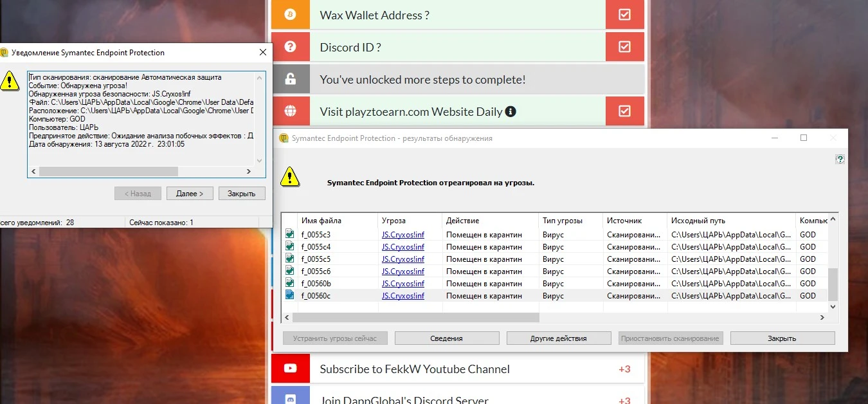
Task: Click file icon for f_0055c3 row
Action: point(290,234)
